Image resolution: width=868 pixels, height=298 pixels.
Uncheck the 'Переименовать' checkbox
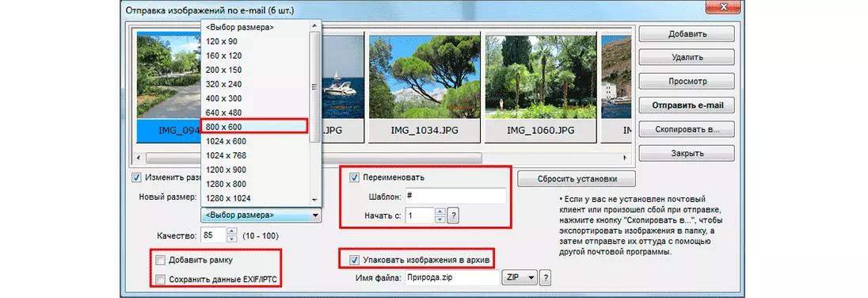tap(354, 178)
